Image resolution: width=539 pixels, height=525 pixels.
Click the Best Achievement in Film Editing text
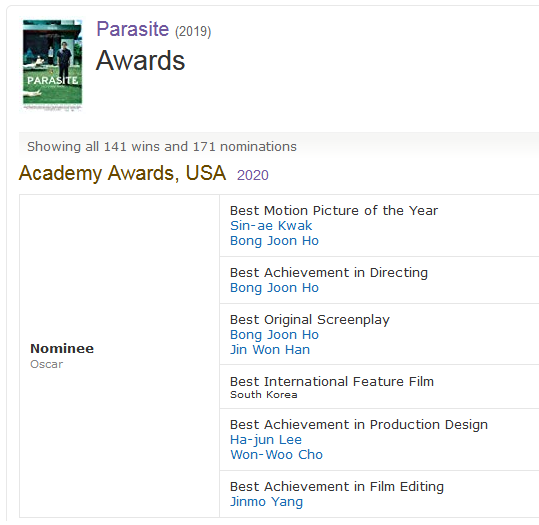tap(337, 487)
